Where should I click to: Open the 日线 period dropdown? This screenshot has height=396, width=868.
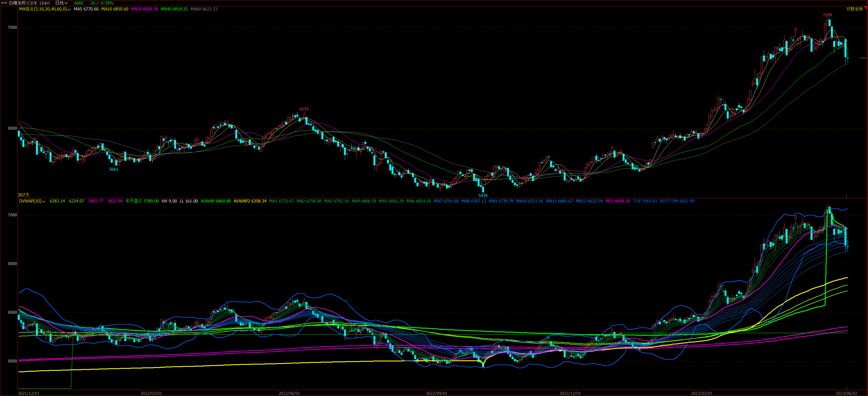[x=61, y=3]
